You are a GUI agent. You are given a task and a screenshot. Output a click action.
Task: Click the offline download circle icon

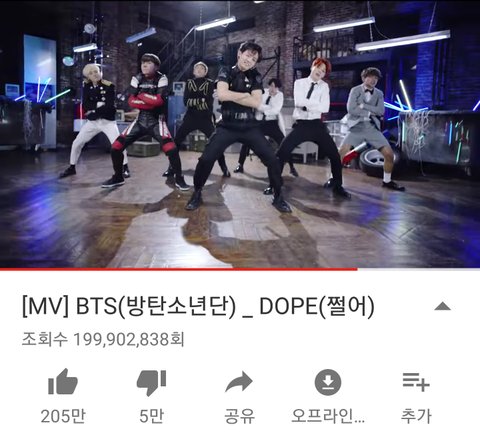click(x=328, y=382)
